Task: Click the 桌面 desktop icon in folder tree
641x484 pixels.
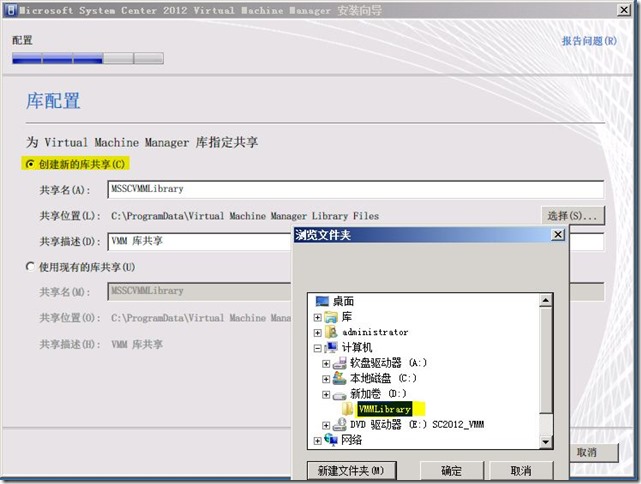Action: (322, 301)
